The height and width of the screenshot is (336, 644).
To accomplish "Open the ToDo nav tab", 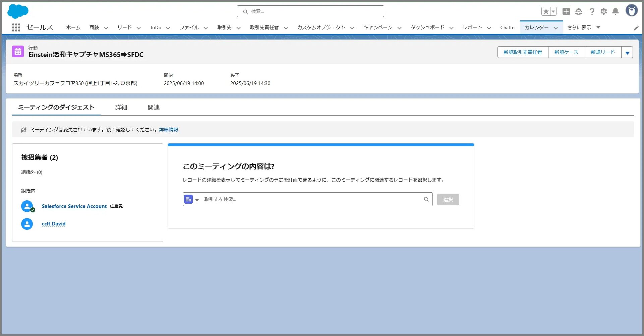I will point(156,27).
